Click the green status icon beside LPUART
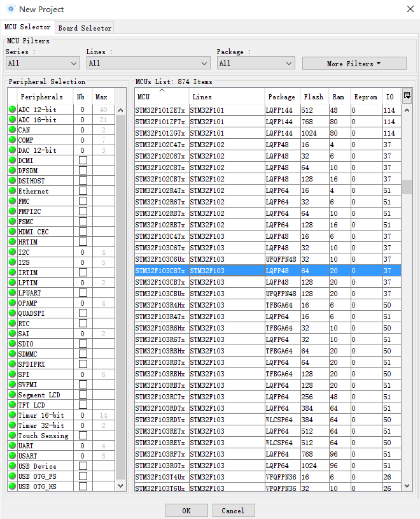The width and height of the screenshot is (420, 519). click(x=12, y=292)
